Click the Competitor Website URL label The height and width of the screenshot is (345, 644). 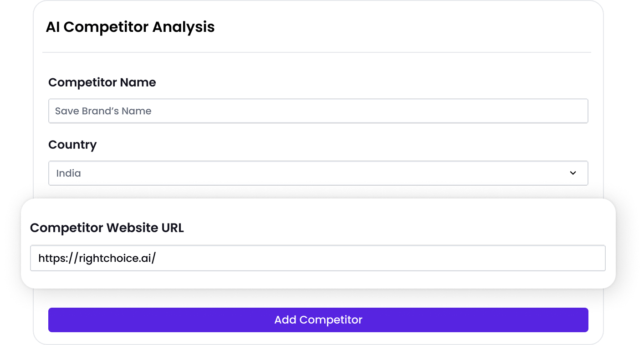(107, 228)
